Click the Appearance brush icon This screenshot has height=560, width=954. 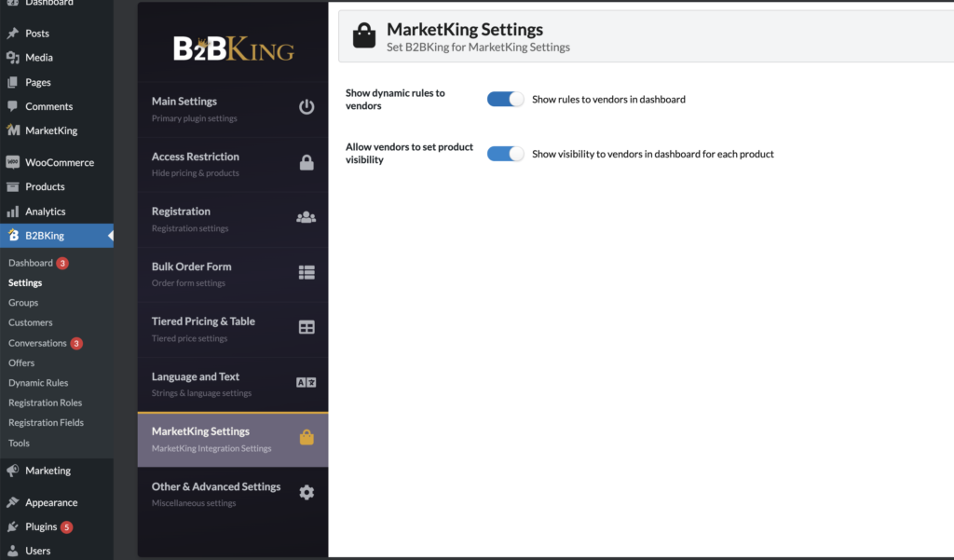13,502
